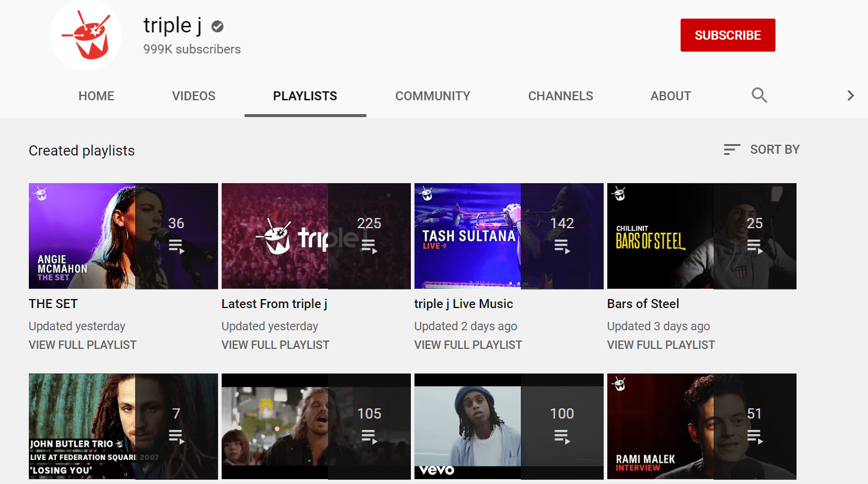Viewport: 868px width, 484px height.
Task: Click THE SET playlist title
Action: click(53, 304)
